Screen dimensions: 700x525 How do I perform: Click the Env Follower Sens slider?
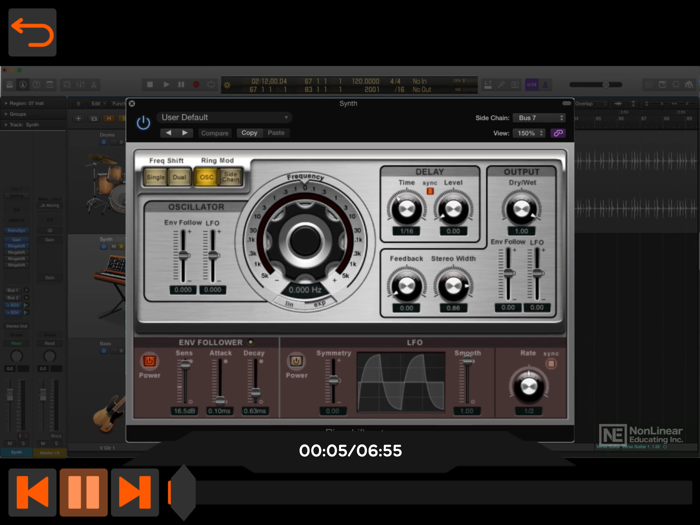[x=184, y=381]
